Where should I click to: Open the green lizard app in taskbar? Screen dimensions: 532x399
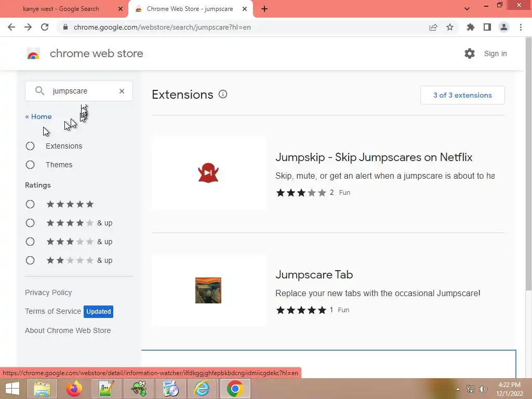139,389
